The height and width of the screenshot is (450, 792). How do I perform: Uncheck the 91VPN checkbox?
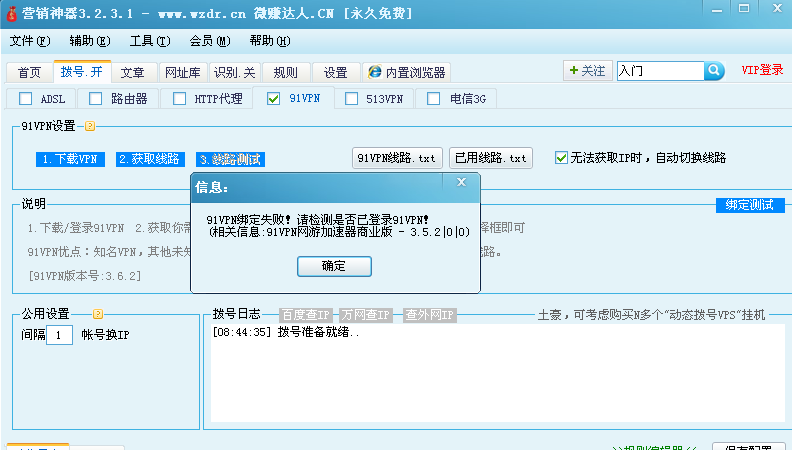click(273, 98)
